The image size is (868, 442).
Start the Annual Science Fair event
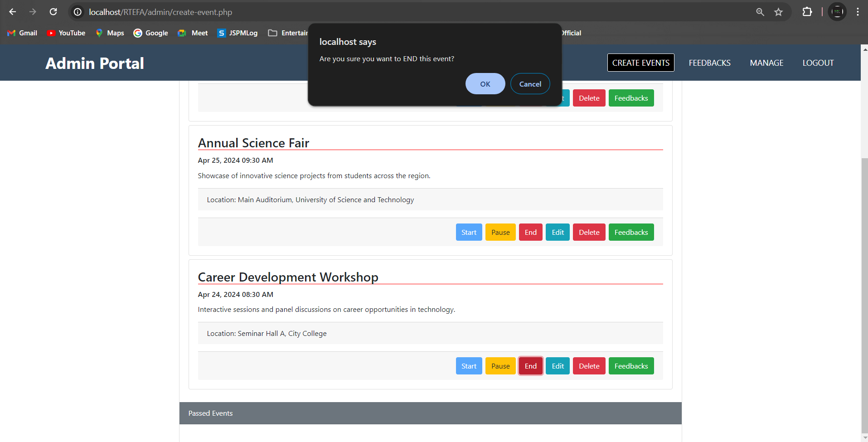point(469,232)
